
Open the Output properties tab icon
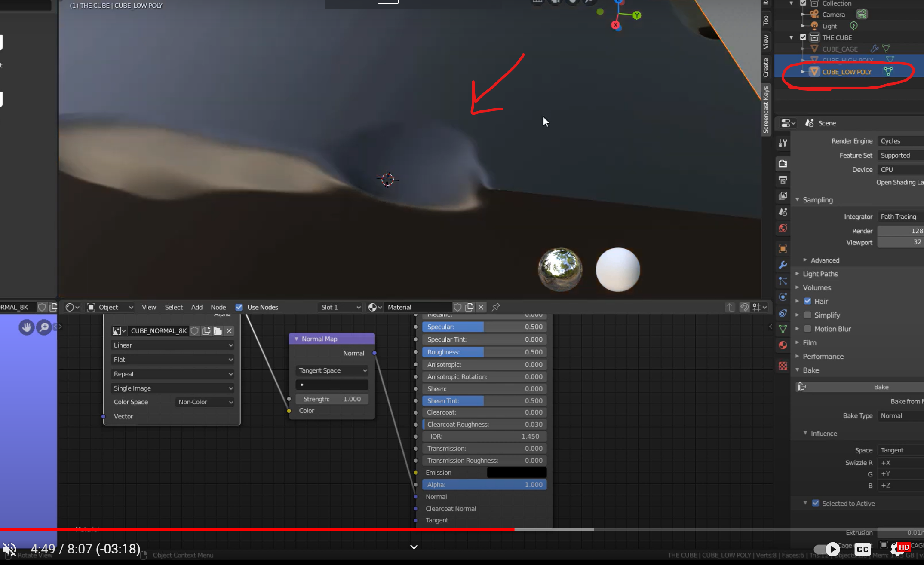tap(783, 180)
